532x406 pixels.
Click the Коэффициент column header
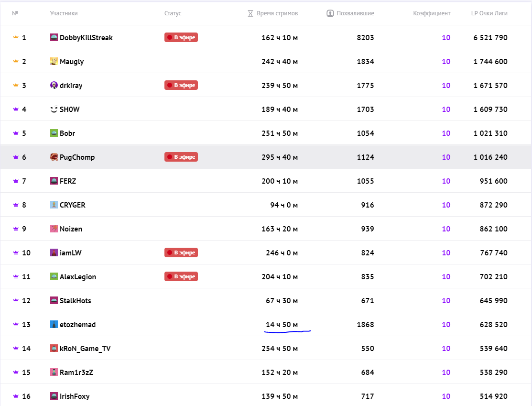click(x=432, y=13)
